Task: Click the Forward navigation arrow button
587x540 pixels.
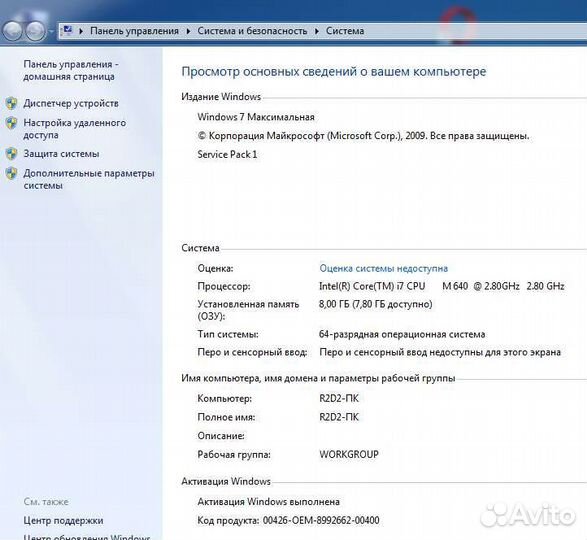Action: point(35,30)
